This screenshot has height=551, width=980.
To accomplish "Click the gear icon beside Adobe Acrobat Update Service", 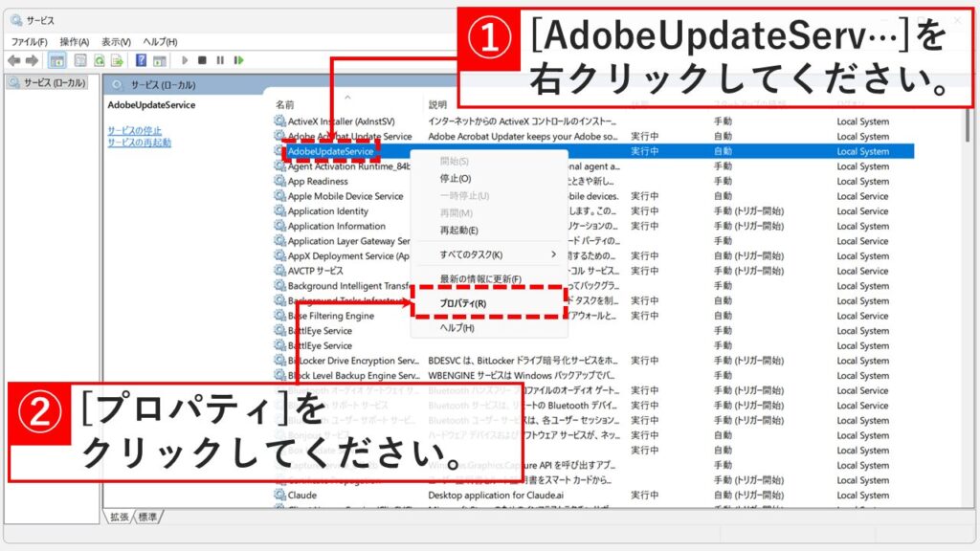I will [x=280, y=136].
